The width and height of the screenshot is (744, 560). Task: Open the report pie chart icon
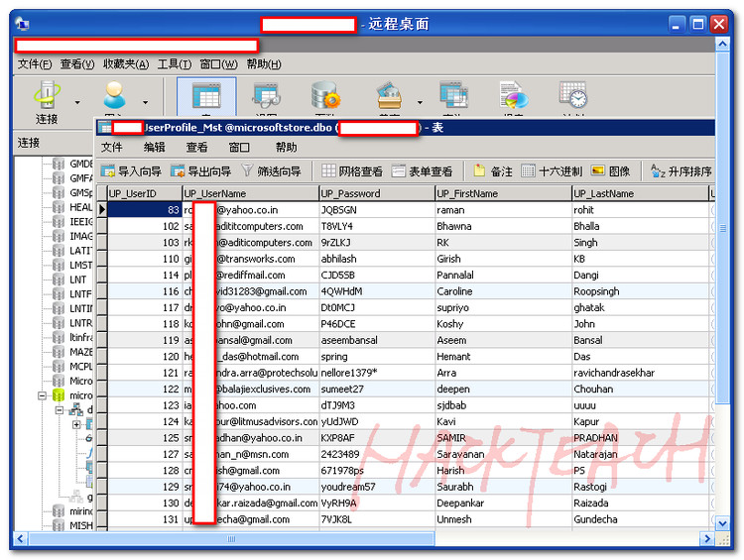tap(514, 96)
